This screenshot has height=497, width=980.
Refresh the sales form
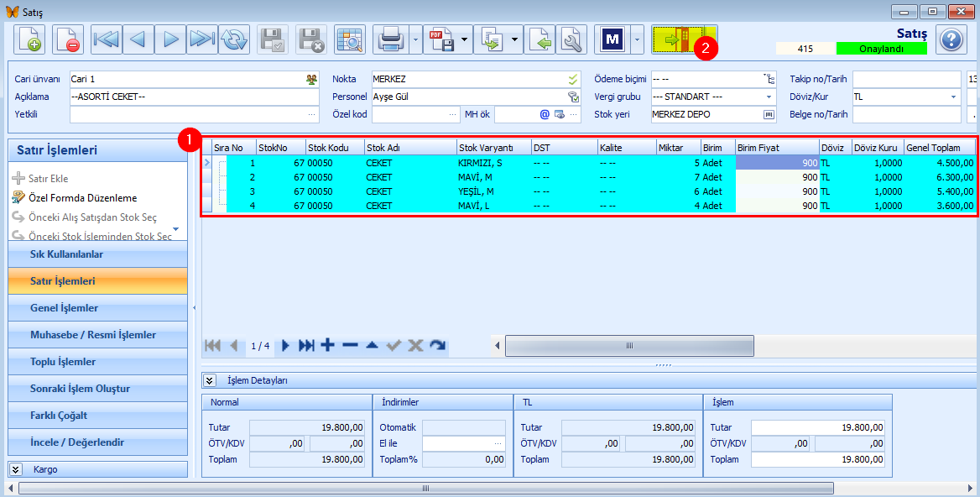point(234,40)
